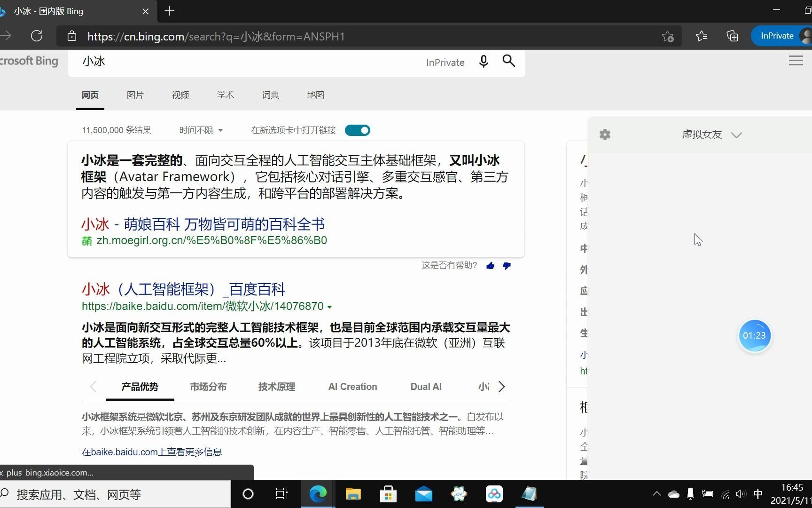
Task: Select the 技术原理 section tab
Action: tap(277, 387)
